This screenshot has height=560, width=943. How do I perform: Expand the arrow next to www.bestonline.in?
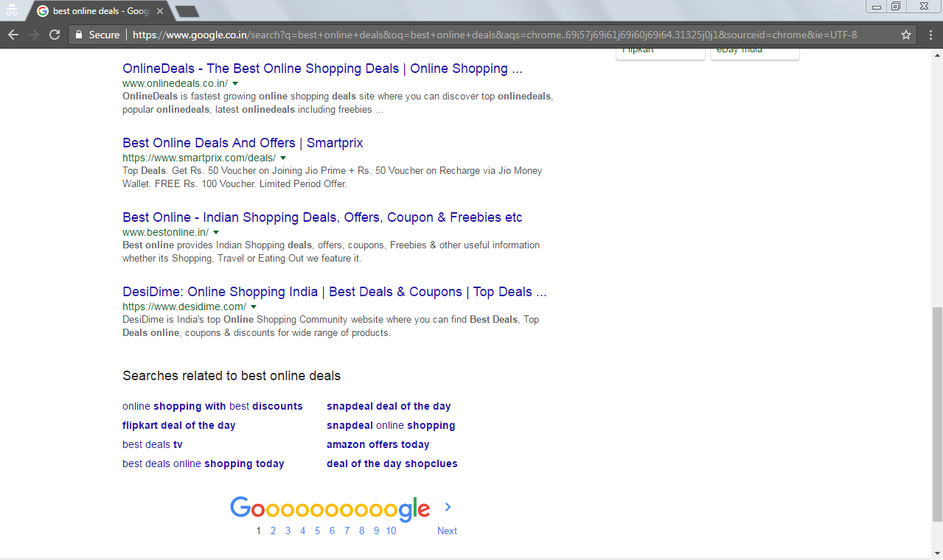coord(216,233)
